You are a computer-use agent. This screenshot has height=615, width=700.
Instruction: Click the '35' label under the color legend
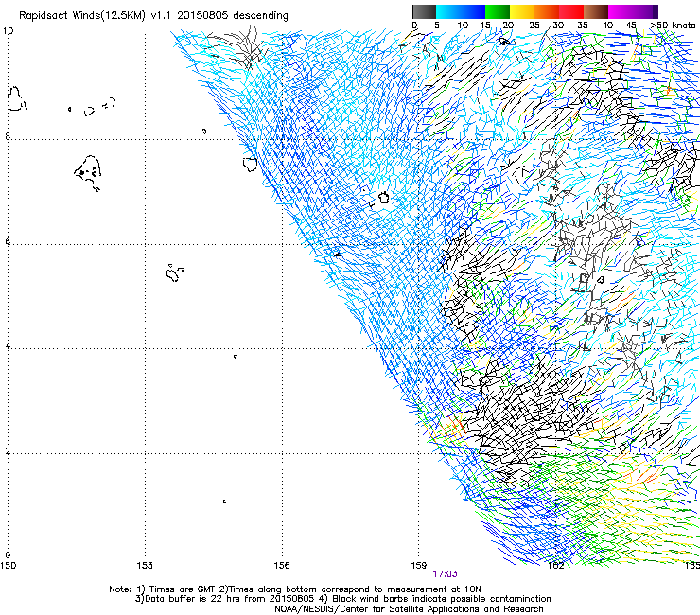(583, 25)
